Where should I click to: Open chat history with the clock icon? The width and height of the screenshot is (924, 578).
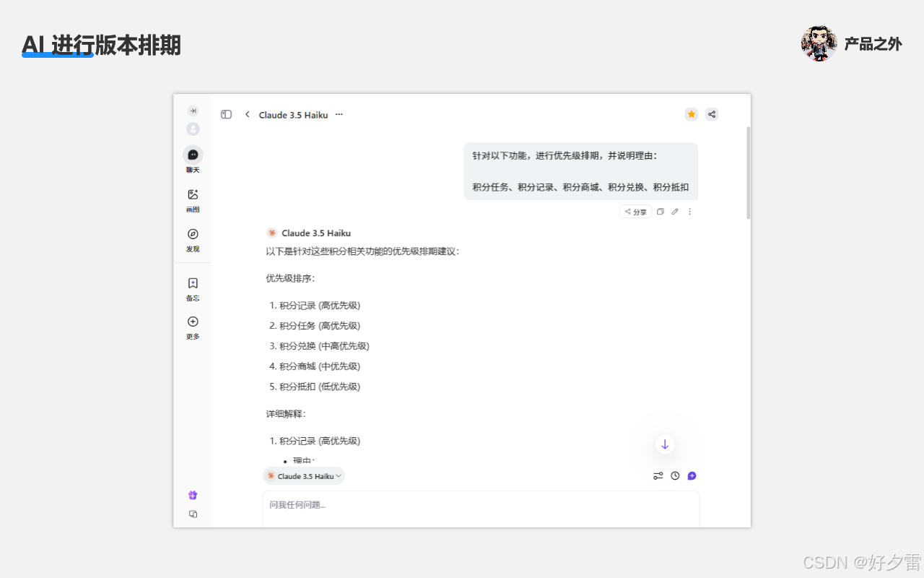(675, 476)
